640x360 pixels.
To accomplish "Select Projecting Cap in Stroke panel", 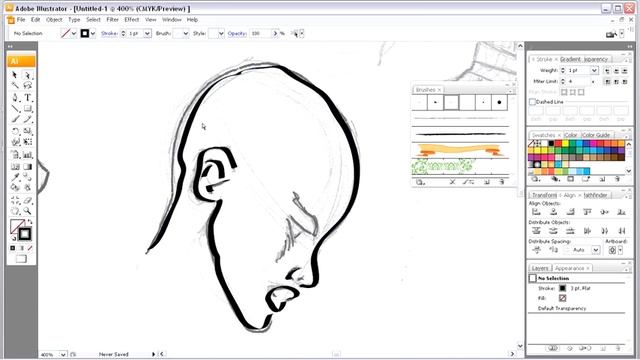I will click(624, 71).
